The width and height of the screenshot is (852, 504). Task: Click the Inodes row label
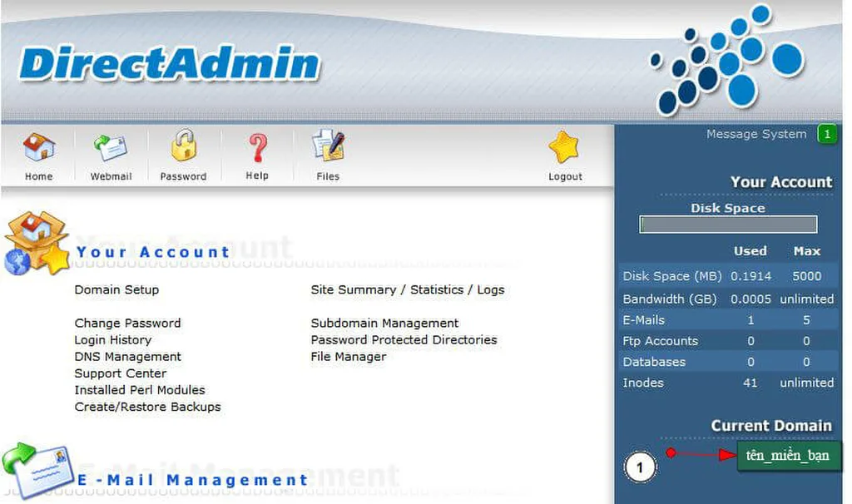pos(643,383)
